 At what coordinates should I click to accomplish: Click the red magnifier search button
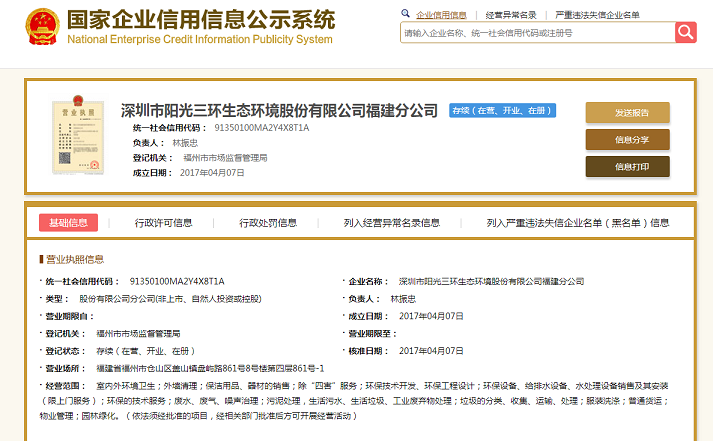(685, 33)
